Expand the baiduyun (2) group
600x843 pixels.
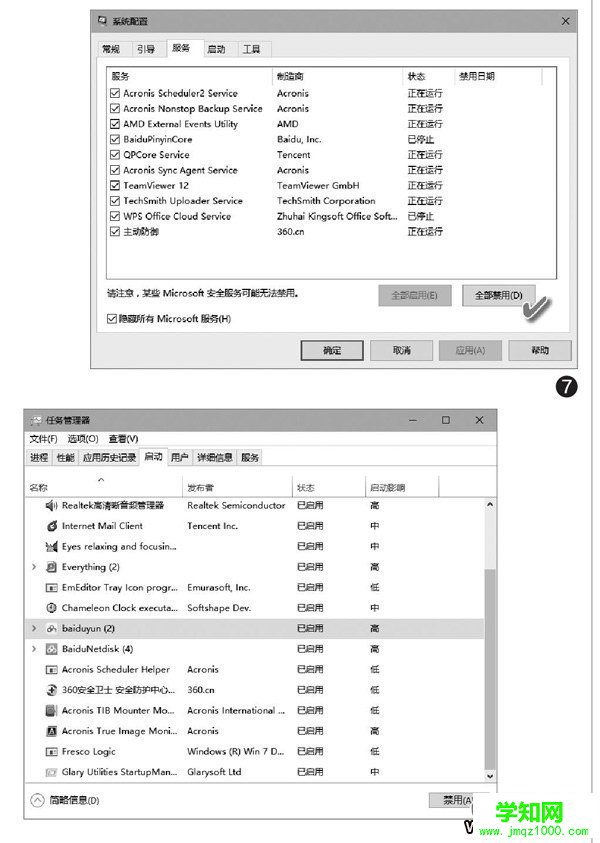(x=34, y=628)
